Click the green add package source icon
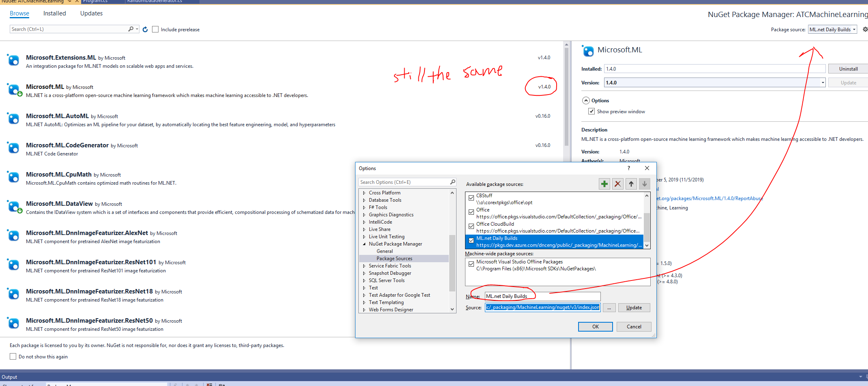The image size is (868, 386). coord(604,184)
